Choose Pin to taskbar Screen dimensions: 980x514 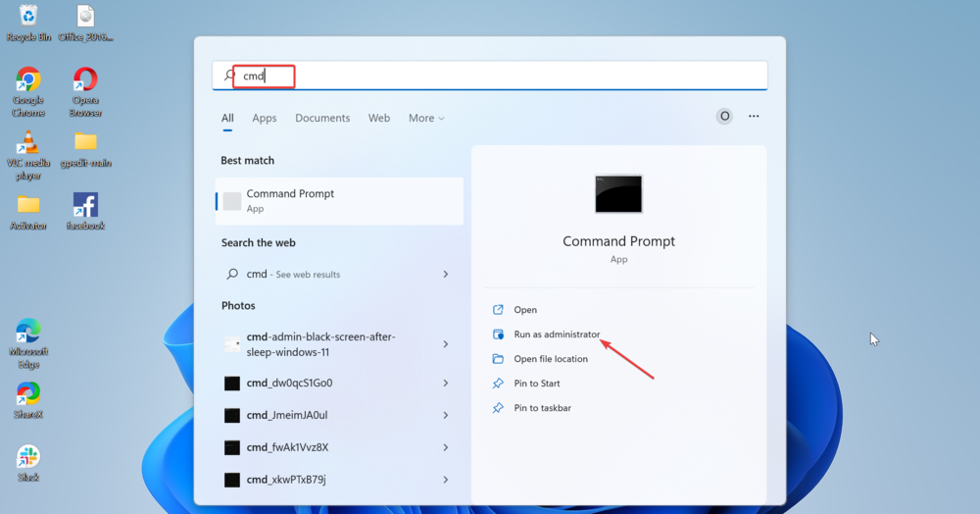click(543, 408)
